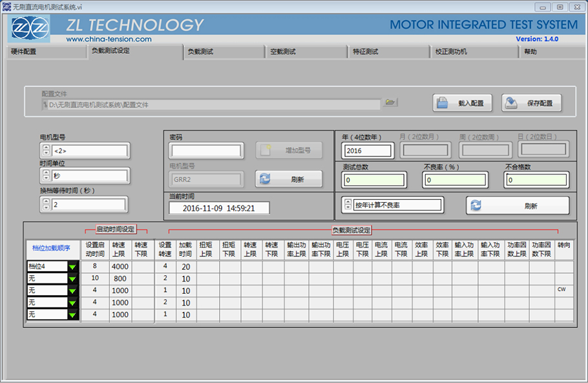Open the 档位4 dropdown with green arrow
Viewport: 588px width, 383px height.
point(72,267)
